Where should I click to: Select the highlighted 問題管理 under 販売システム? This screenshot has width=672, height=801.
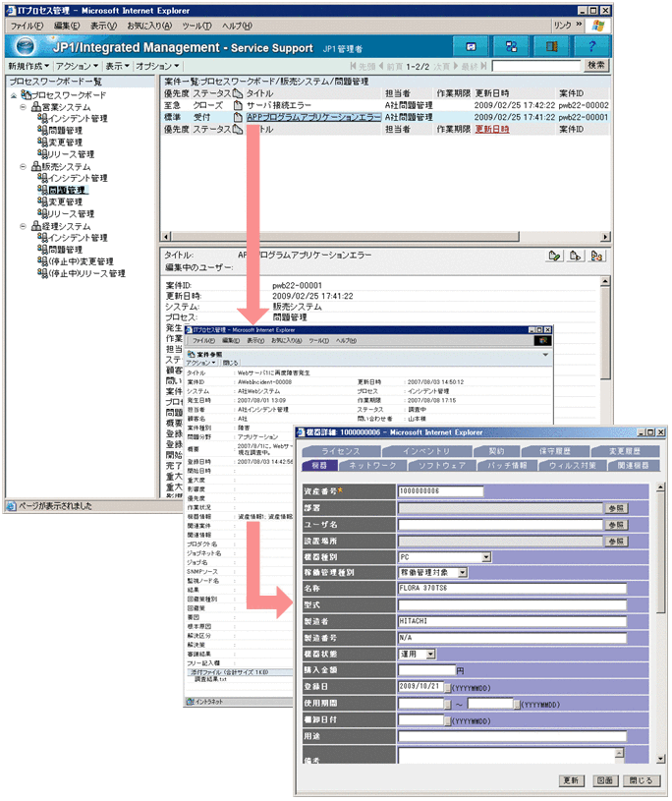tap(67, 190)
